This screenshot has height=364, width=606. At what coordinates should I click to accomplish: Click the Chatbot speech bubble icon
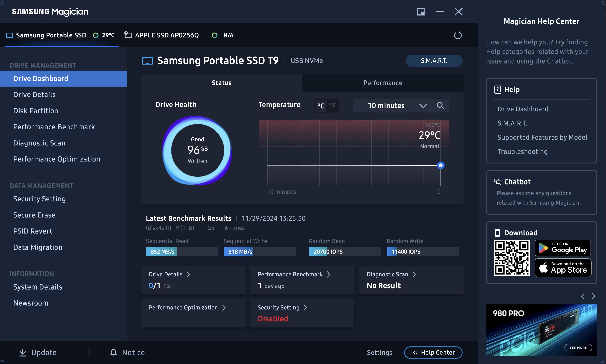coord(497,182)
